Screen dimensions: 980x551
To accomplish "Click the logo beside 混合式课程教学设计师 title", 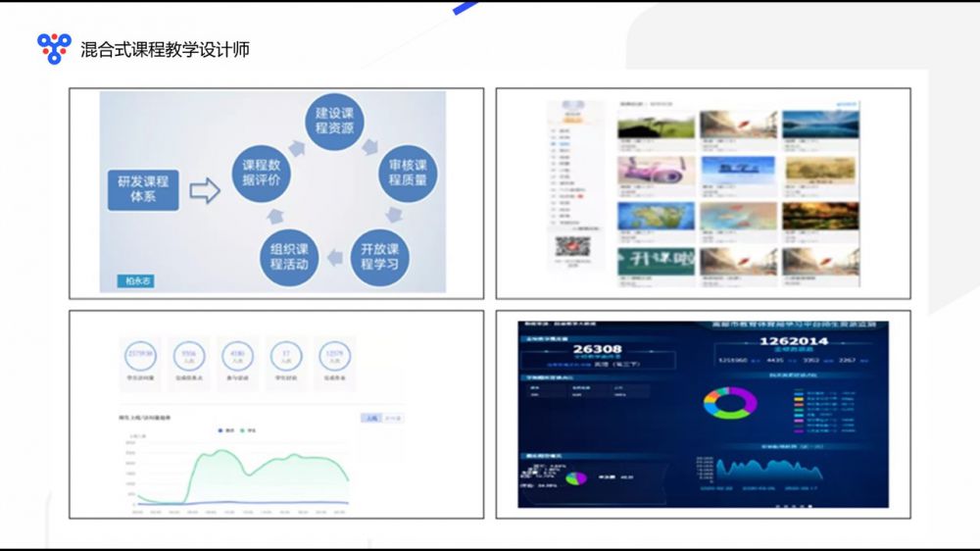I will pos(54,48).
